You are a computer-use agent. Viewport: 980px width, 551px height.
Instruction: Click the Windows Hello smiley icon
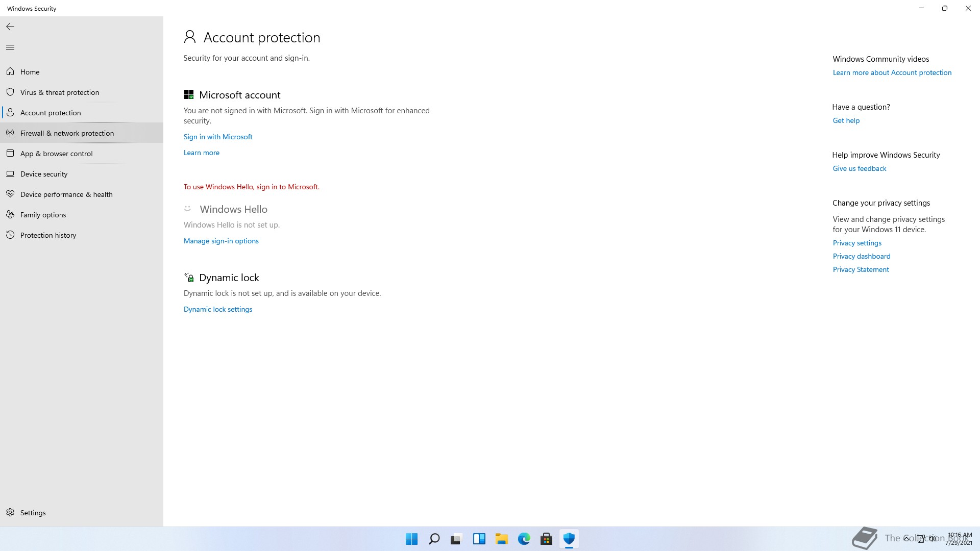[x=188, y=208]
